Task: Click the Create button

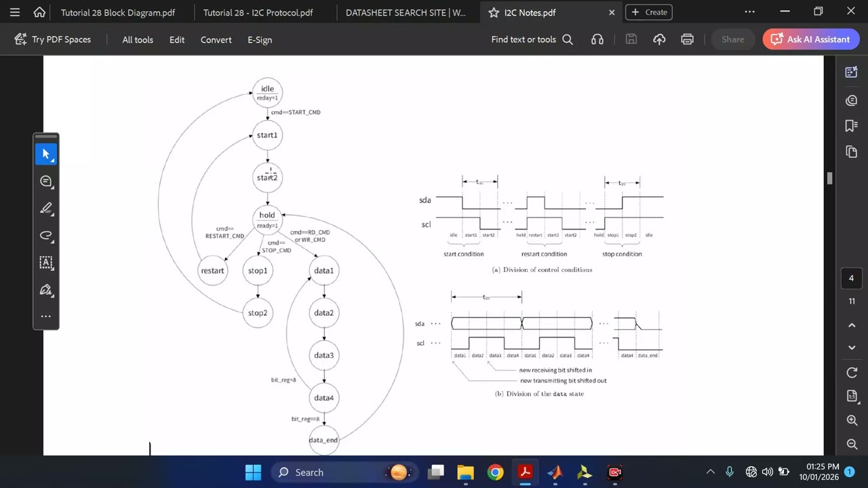Action: tap(649, 12)
